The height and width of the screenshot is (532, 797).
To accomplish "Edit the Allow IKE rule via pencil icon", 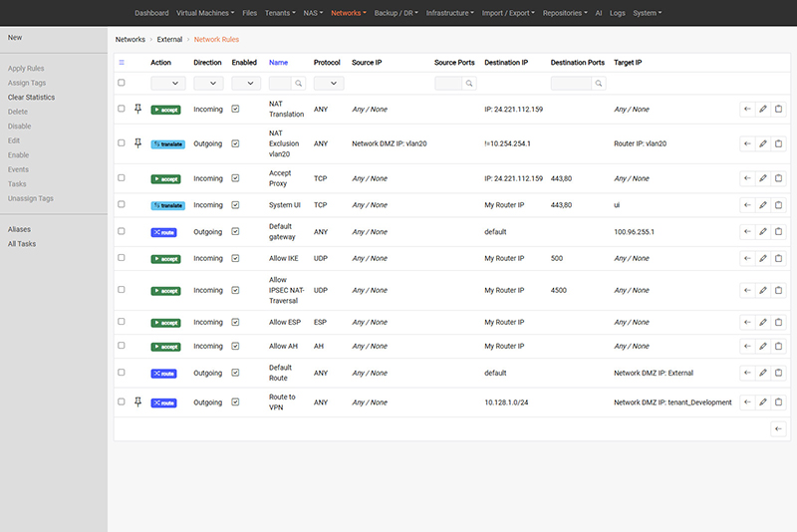I will (x=763, y=258).
